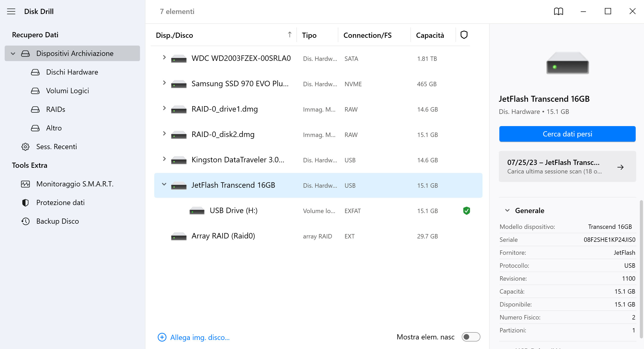The width and height of the screenshot is (644, 349).
Task: Expand the WDC WD2003FZEX-00SRLA0 row
Action: [164, 57]
